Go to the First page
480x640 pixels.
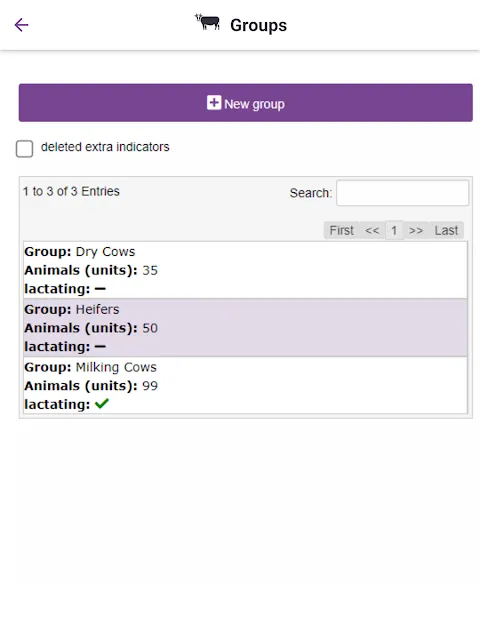tap(341, 231)
